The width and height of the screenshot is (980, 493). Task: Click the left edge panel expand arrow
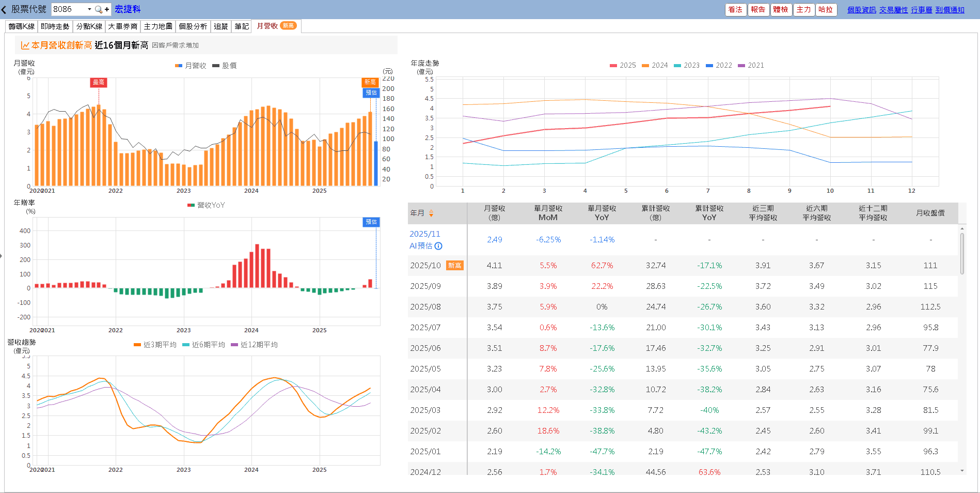coord(2,255)
